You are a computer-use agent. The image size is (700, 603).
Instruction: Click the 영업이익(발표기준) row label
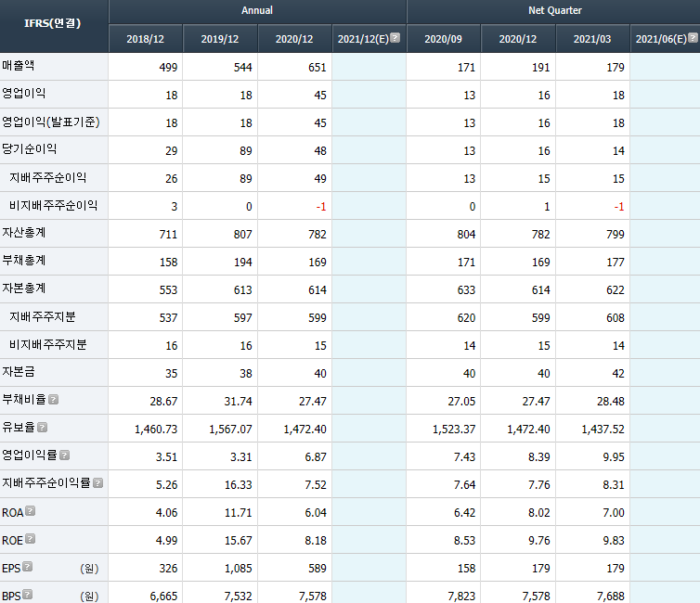(x=51, y=122)
